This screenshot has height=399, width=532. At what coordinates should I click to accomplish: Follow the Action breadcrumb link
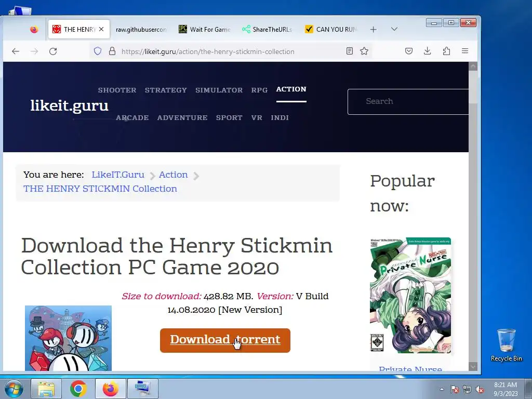coord(173,175)
